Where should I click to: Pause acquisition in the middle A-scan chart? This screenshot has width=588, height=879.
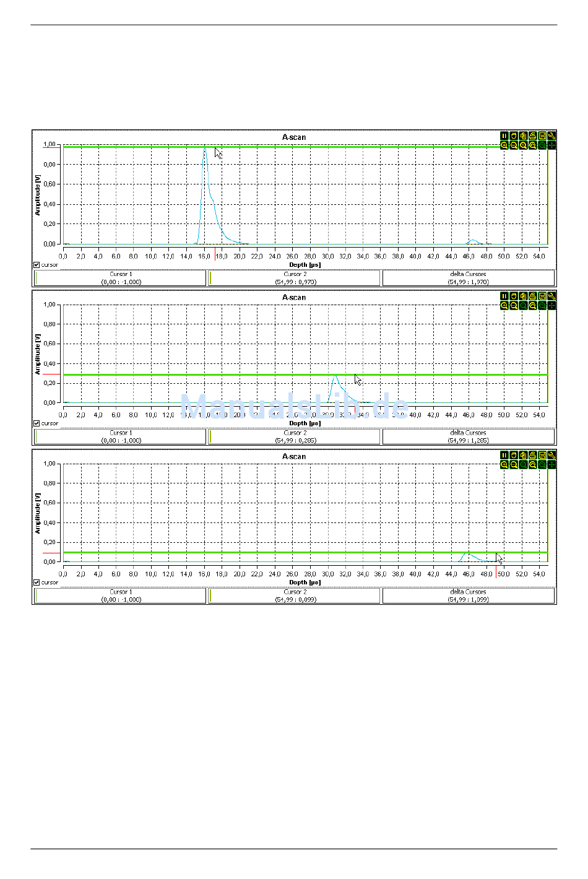[504, 296]
